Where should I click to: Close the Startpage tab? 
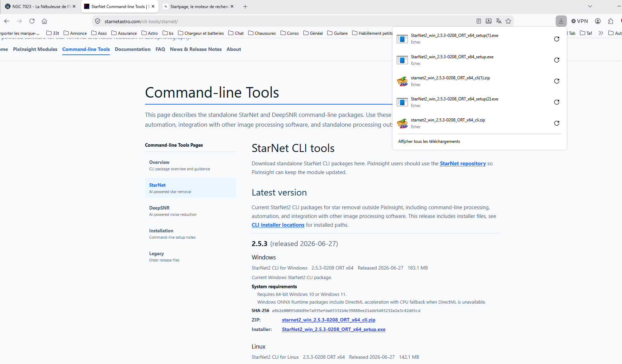click(x=232, y=6)
